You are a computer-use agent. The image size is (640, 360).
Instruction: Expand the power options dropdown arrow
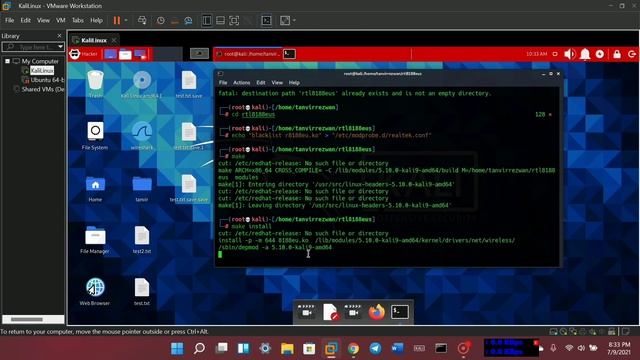point(126,20)
